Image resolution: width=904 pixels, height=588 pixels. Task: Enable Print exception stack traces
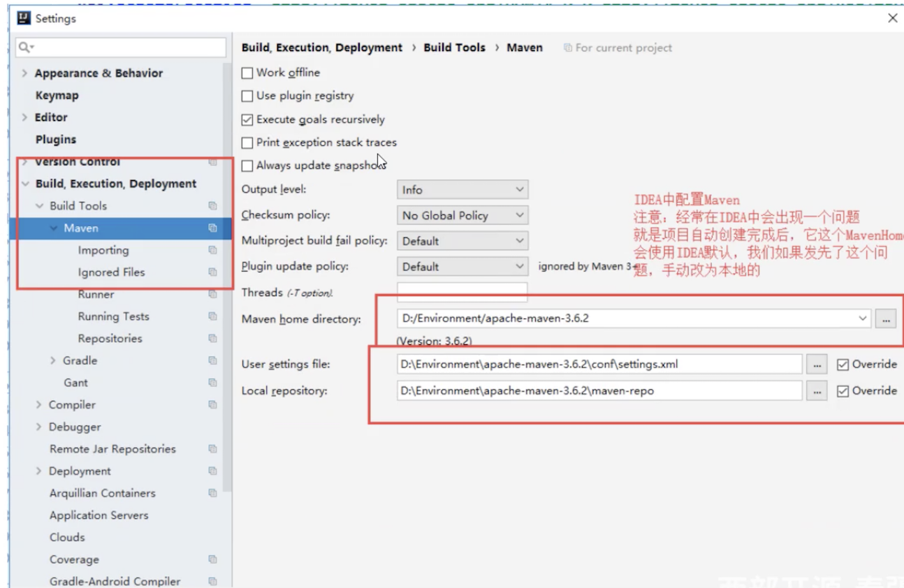247,143
